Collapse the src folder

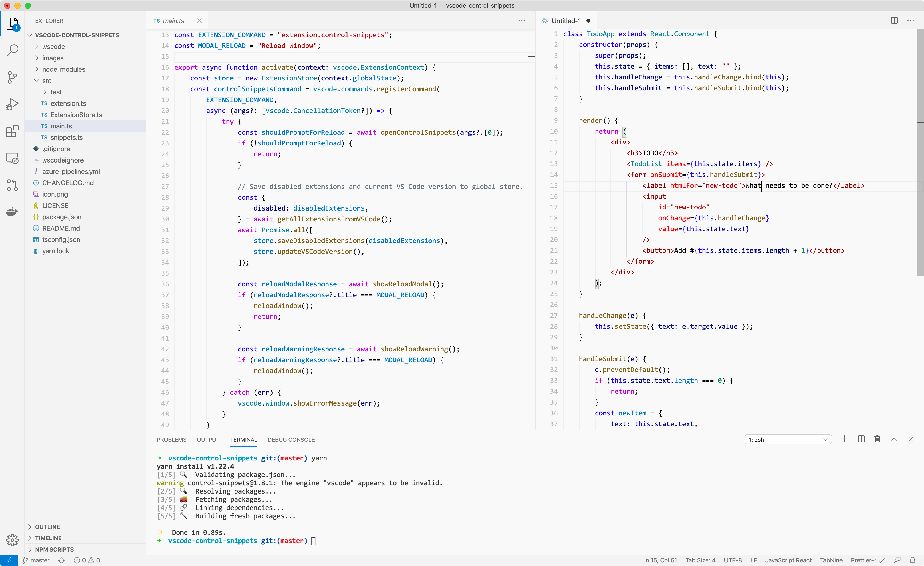coord(46,81)
